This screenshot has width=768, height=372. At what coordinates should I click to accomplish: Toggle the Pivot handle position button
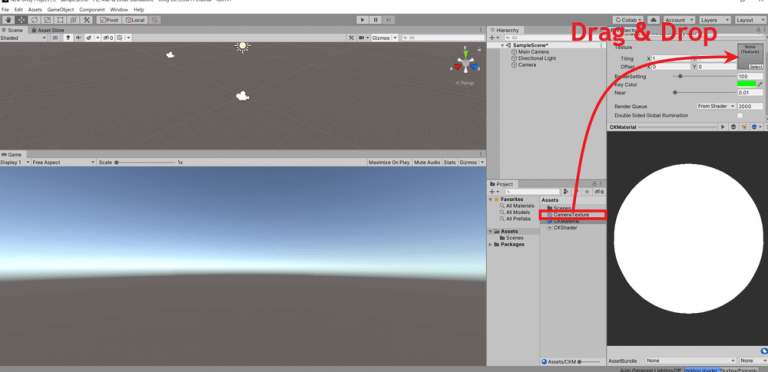pyautogui.click(x=109, y=20)
